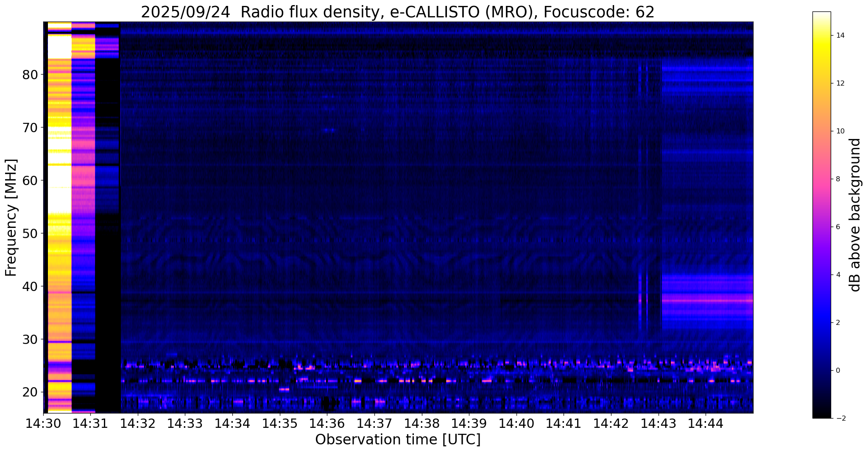This screenshot has width=868, height=452.
Task: Click the pink emission band near 37 MHz after 14:43
Action: coord(707,301)
